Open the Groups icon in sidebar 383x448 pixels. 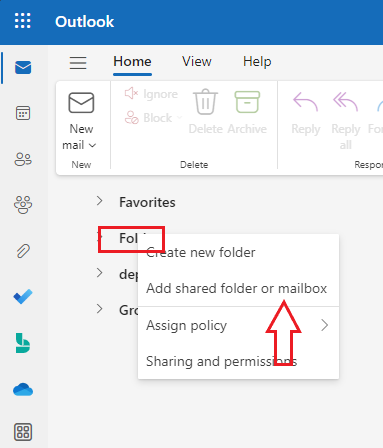point(23,204)
